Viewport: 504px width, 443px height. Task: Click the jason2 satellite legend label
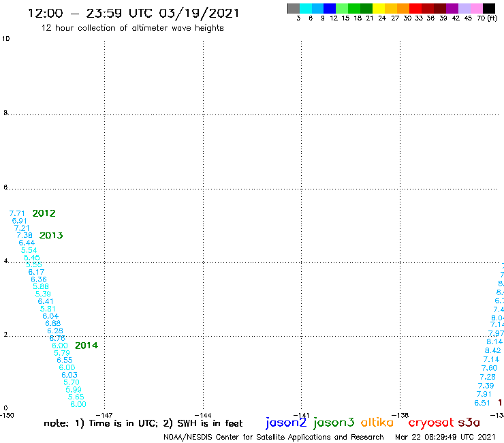(x=286, y=423)
